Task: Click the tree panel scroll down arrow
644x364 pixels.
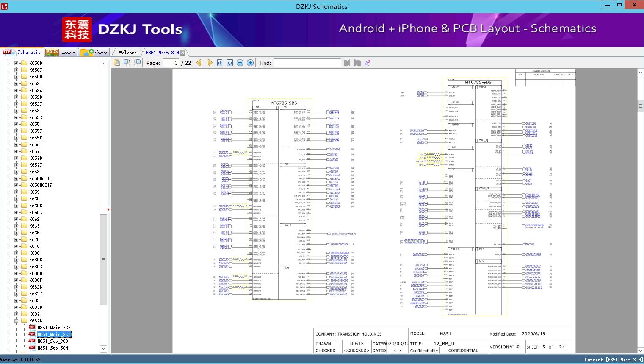Action: pyautogui.click(x=103, y=349)
